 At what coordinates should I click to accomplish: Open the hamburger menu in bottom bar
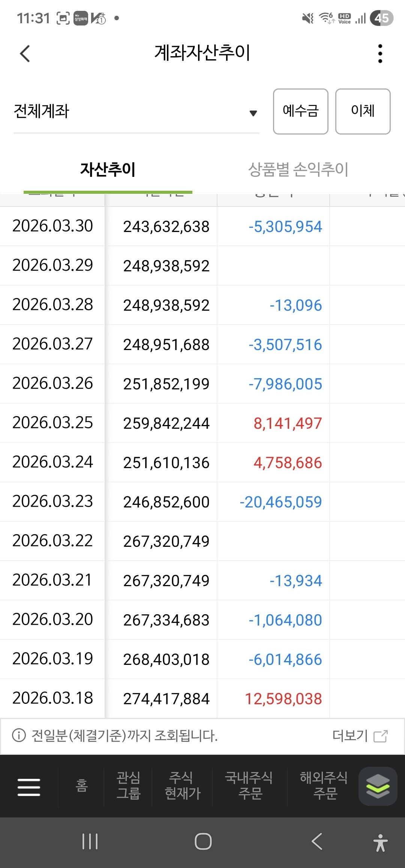(29, 787)
